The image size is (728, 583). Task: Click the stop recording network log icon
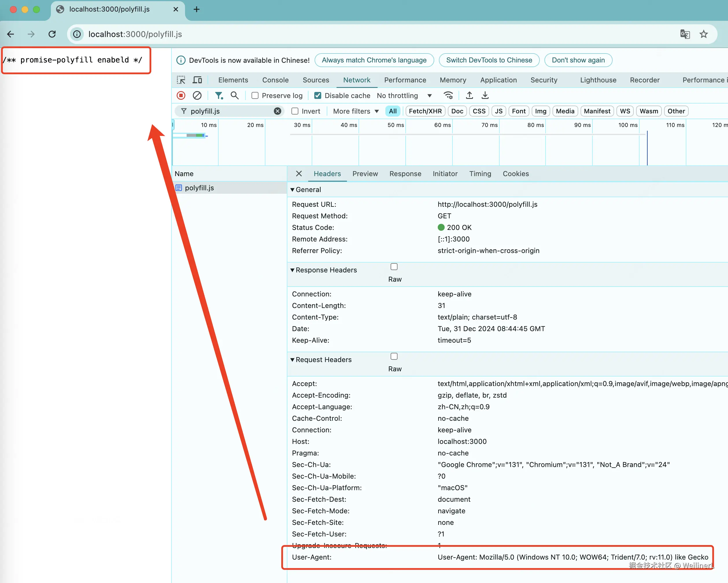[181, 96]
